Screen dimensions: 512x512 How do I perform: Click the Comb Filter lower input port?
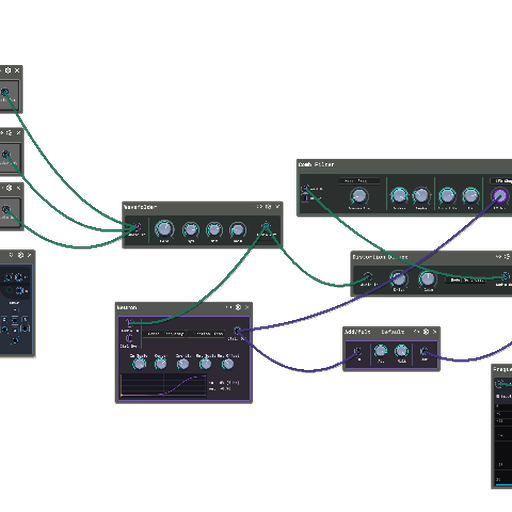point(305,198)
